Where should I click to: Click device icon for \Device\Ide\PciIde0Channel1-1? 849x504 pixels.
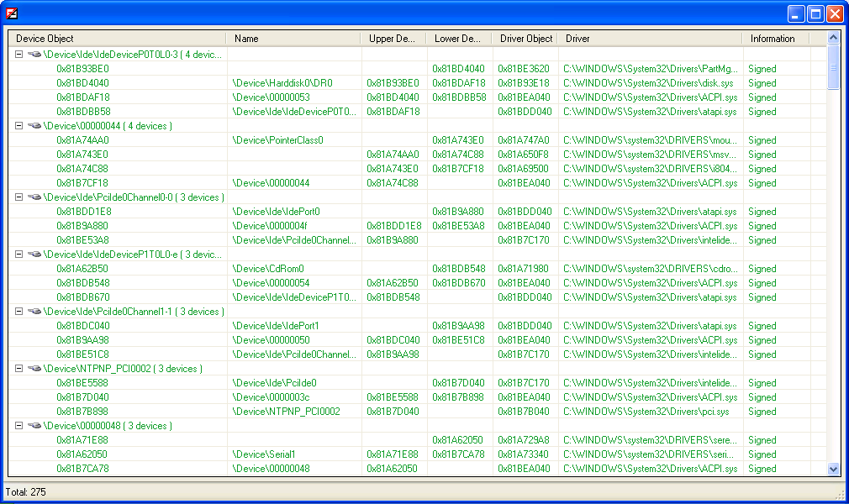pos(34,312)
